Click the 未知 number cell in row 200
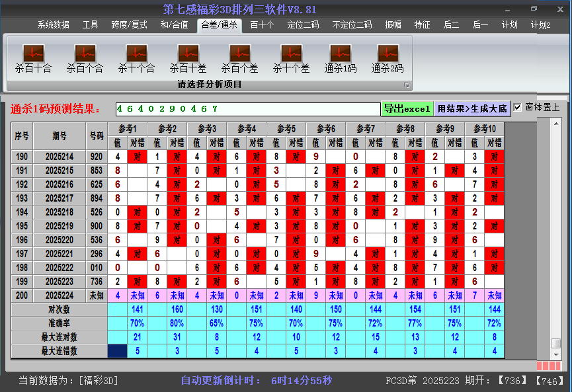The image size is (572, 392). (97, 295)
